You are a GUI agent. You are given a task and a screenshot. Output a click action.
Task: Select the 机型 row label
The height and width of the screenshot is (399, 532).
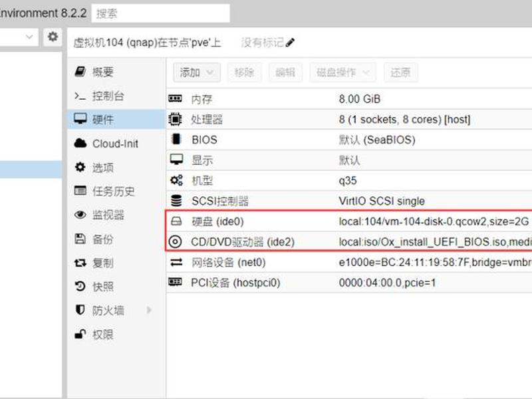(202, 180)
